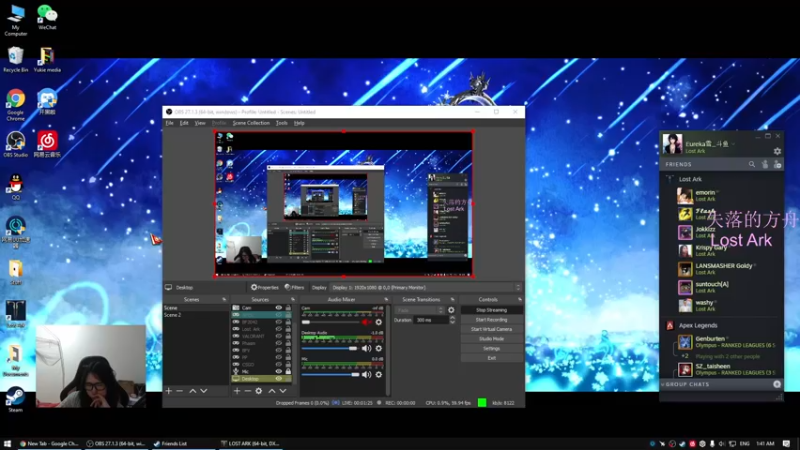The image size is (800, 450).
Task: Create new group chat plus icon
Action: (x=777, y=384)
